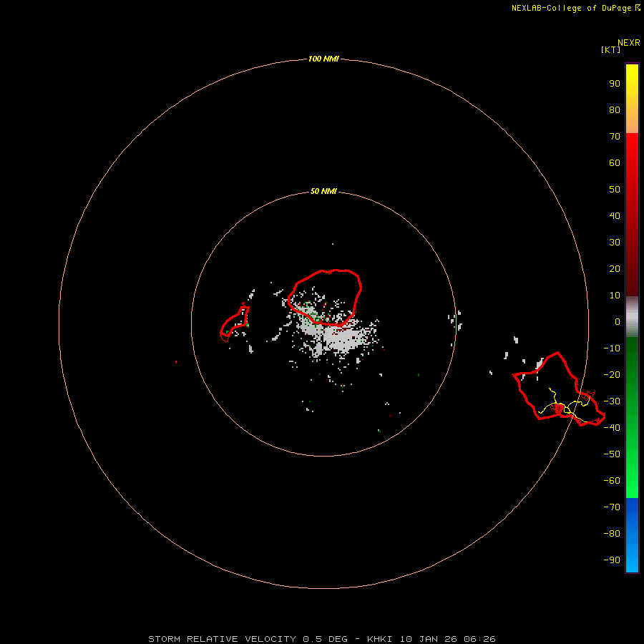Click the -70 value on velocity scale
Image resolution: width=644 pixels, height=644 pixels.
coord(612,507)
